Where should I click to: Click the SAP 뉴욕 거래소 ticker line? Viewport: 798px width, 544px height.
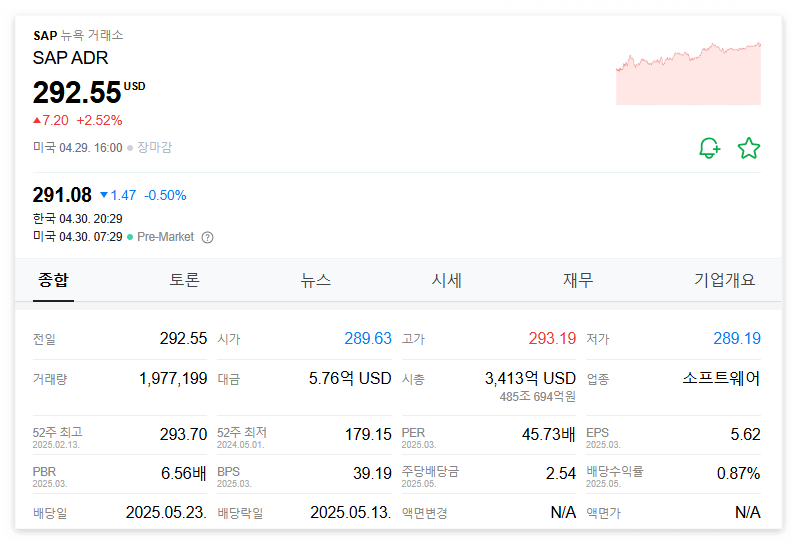pyautogui.click(x=78, y=35)
